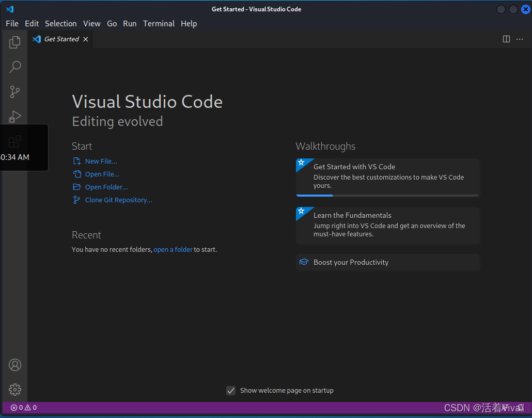Open the Selection menu
Viewport: 532px width, 418px height.
61,23
